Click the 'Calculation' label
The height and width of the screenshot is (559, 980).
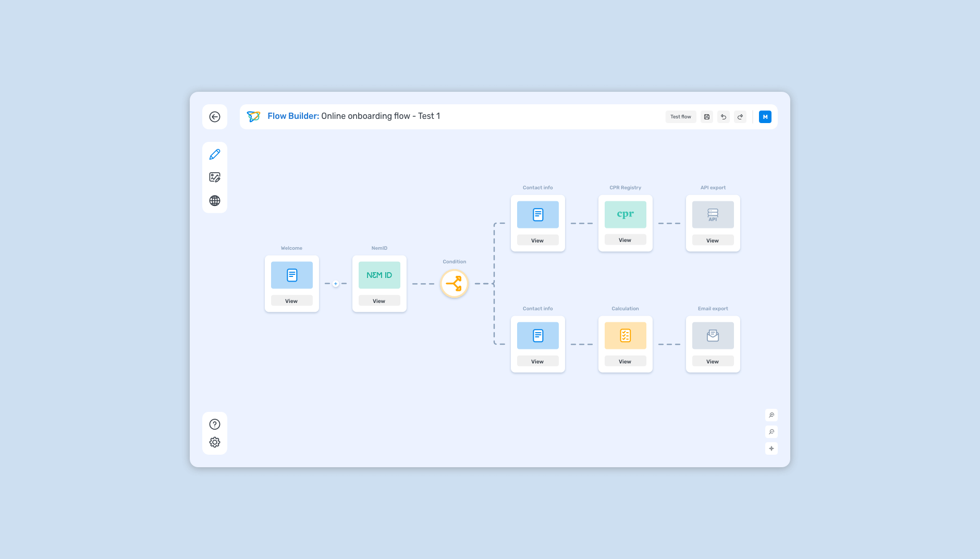pos(626,309)
